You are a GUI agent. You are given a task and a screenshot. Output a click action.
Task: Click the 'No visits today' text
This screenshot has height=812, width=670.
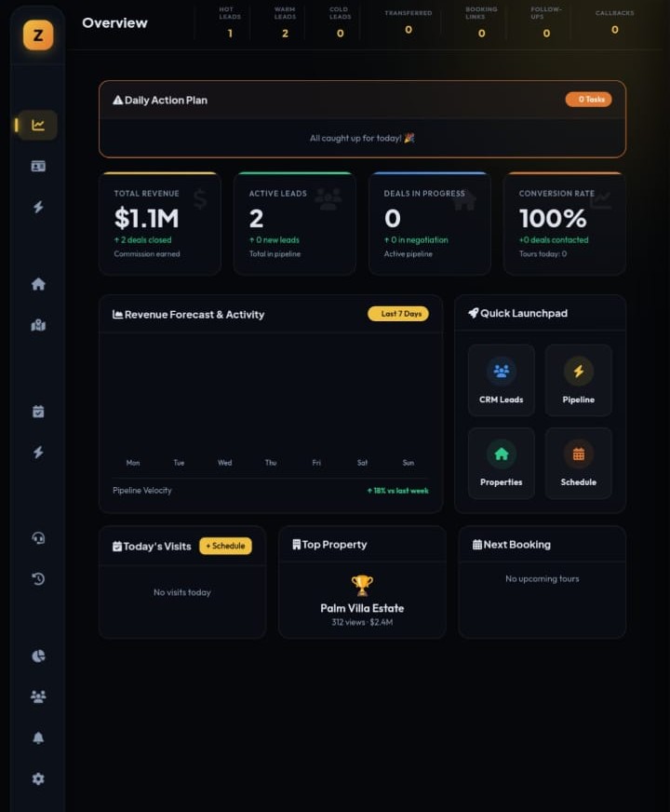click(x=182, y=592)
